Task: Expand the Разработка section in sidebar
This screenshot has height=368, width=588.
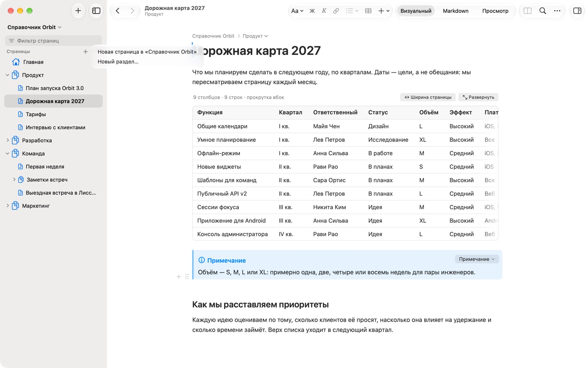Action: point(7,141)
